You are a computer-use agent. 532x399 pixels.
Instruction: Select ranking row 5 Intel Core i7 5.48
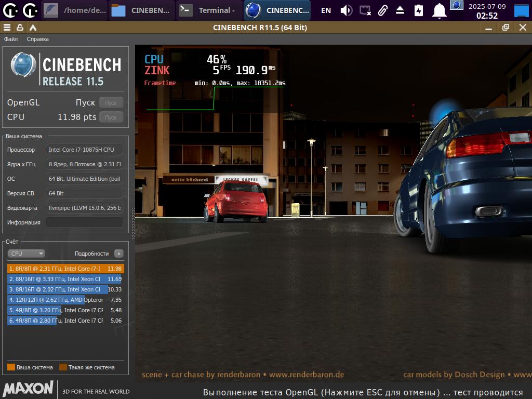65,310
